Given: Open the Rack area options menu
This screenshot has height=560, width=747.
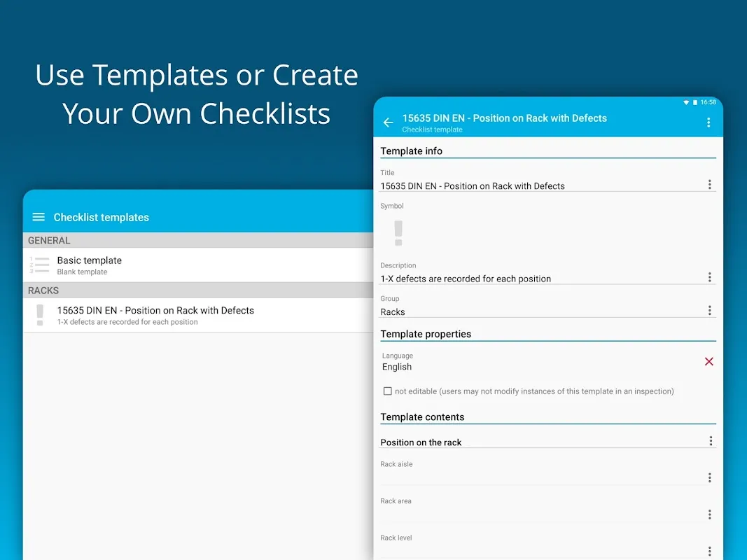Looking at the screenshot, I should click(709, 514).
